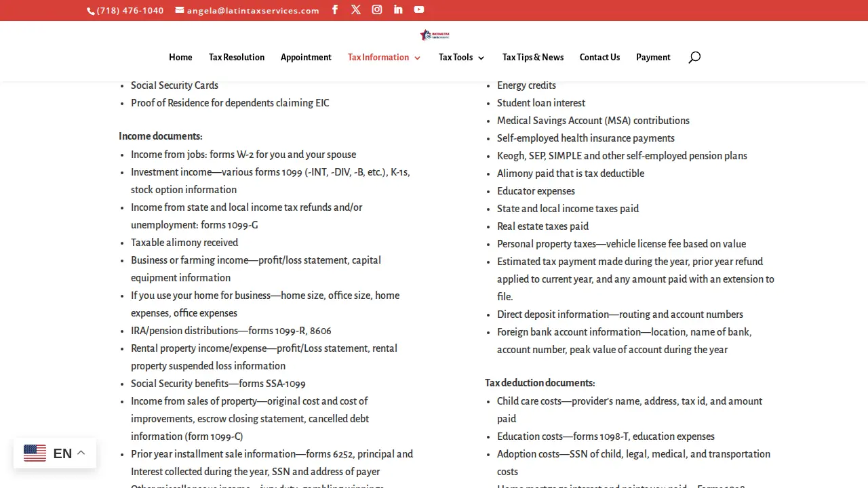Click 'Real estate taxes paid' item
Screen dimensions: 868x488
[x=542, y=226]
